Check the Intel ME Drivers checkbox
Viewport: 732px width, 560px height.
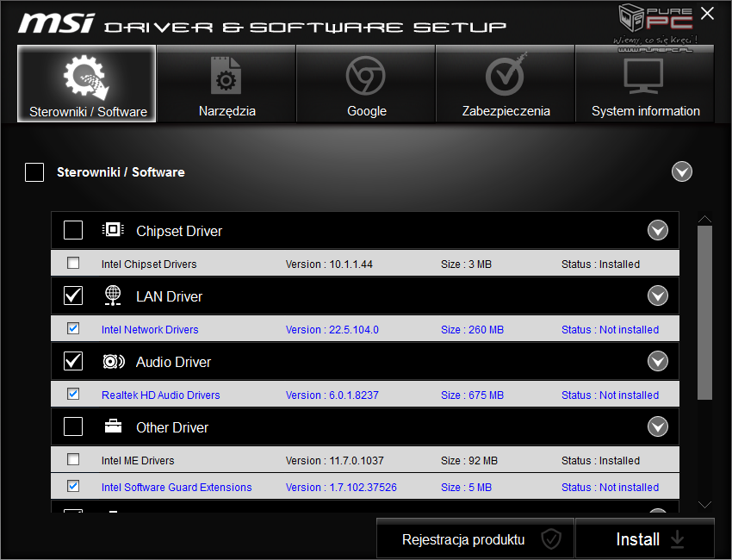(73, 459)
